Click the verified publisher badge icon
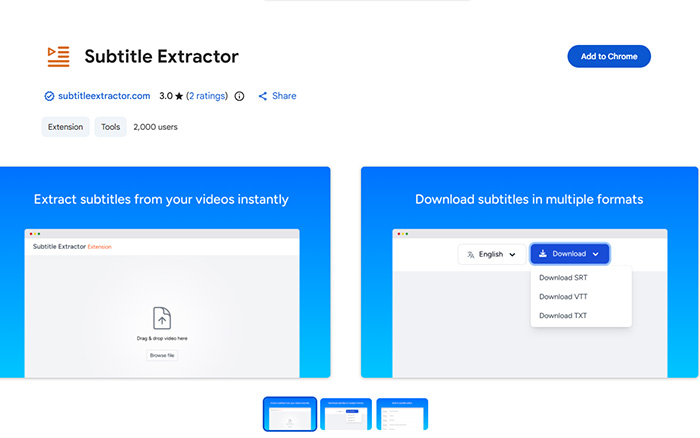This screenshot has height=438, width=700. (49, 96)
